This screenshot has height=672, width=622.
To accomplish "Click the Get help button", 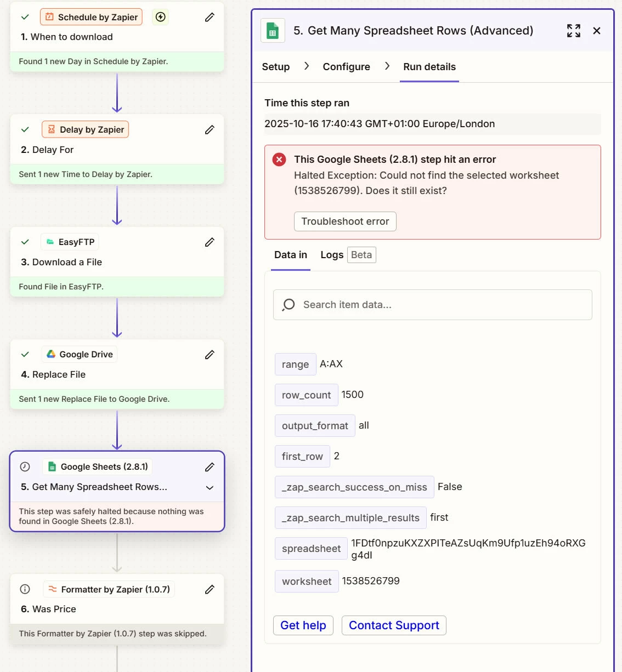I will pyautogui.click(x=303, y=625).
